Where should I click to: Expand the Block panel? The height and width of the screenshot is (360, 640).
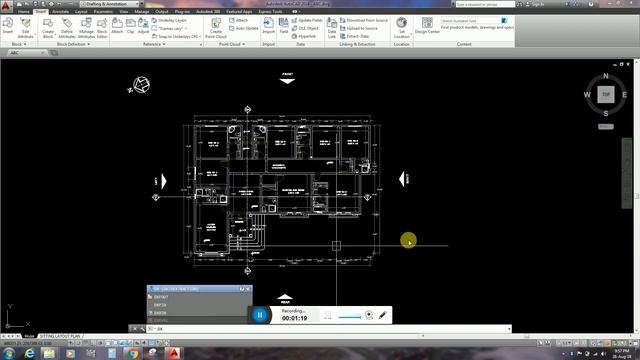19,44
